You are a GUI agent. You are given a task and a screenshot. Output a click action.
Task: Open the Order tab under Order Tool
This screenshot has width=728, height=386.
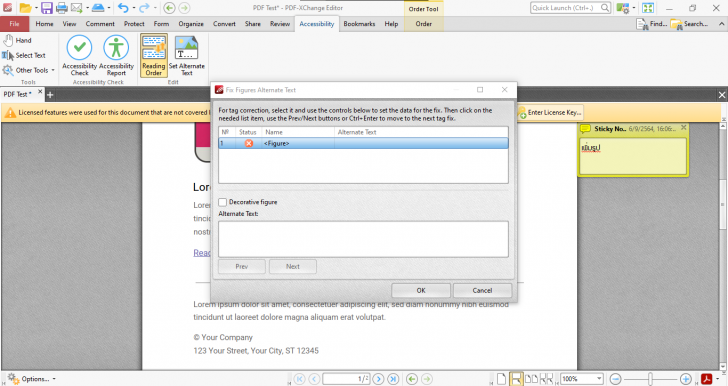[x=423, y=24]
